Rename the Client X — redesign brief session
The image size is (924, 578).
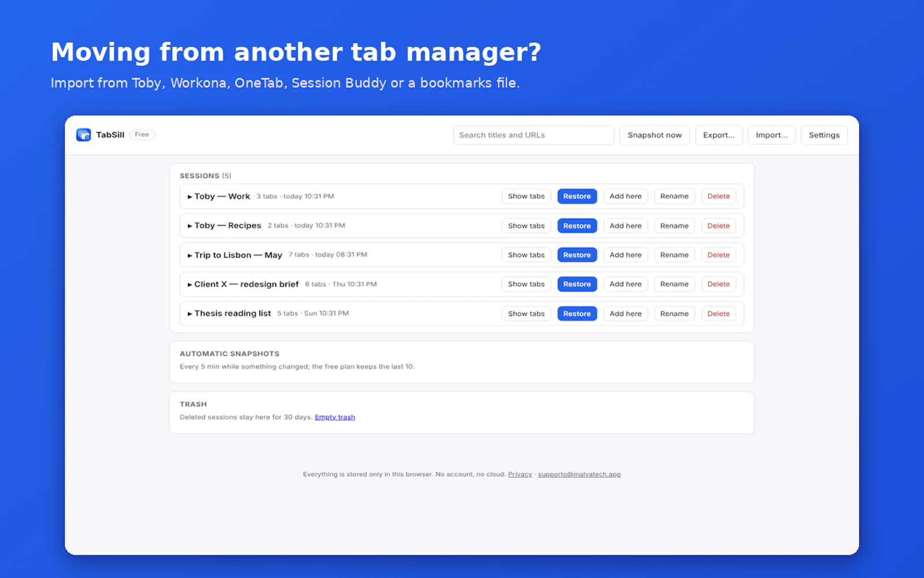pos(675,284)
